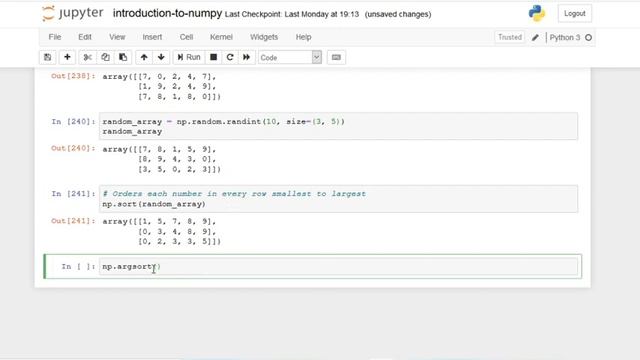Run the current cell
The image size is (640, 360).
[189, 57]
